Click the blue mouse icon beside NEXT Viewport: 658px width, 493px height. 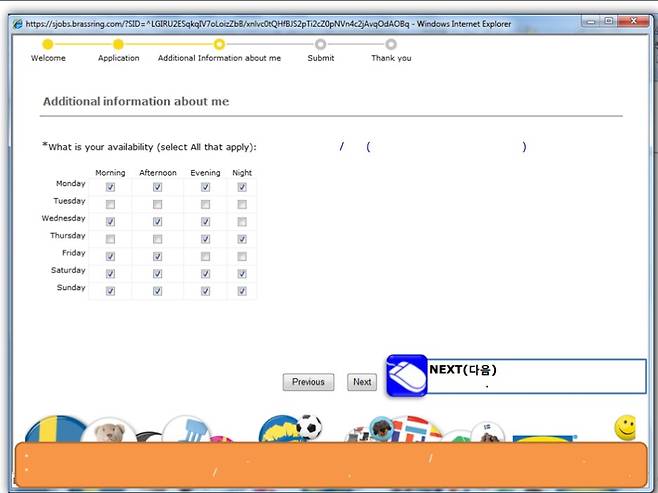tap(406, 376)
